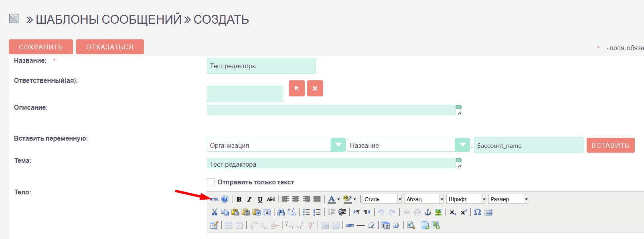Click into the 'Описание' text field
Viewport: 644px width, 239px height.
[x=331, y=110]
